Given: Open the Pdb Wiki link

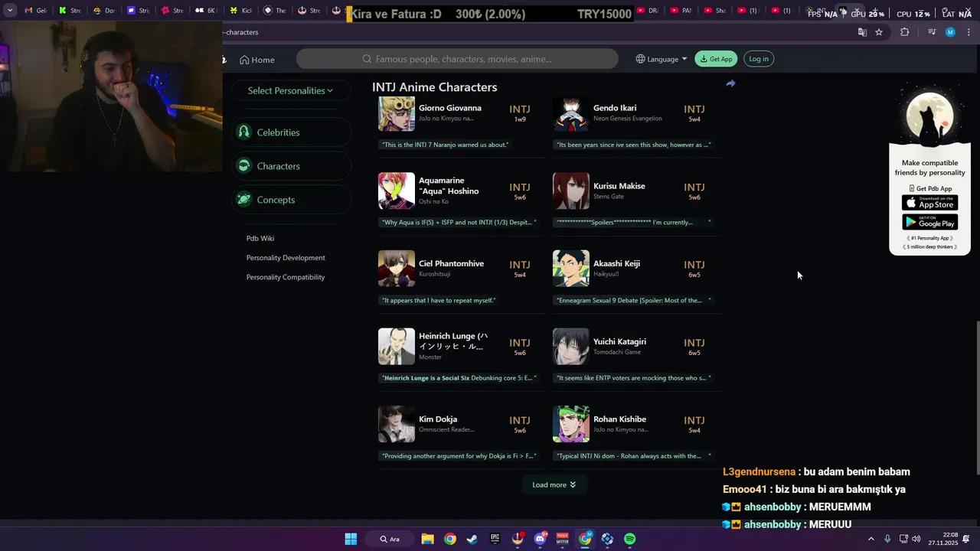Looking at the screenshot, I should 260,238.
